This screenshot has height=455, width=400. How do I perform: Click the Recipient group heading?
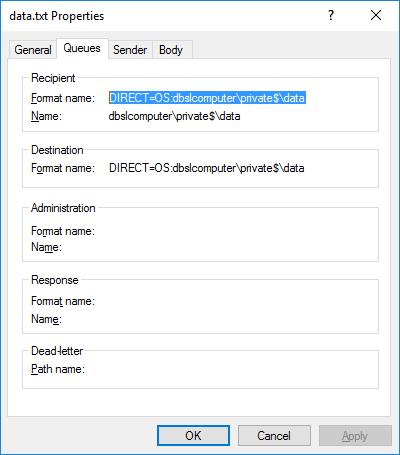(x=53, y=78)
